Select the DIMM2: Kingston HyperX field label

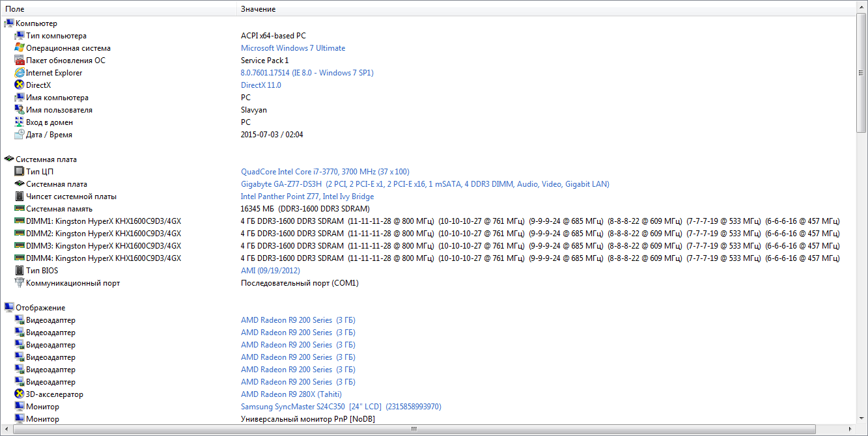(x=104, y=234)
